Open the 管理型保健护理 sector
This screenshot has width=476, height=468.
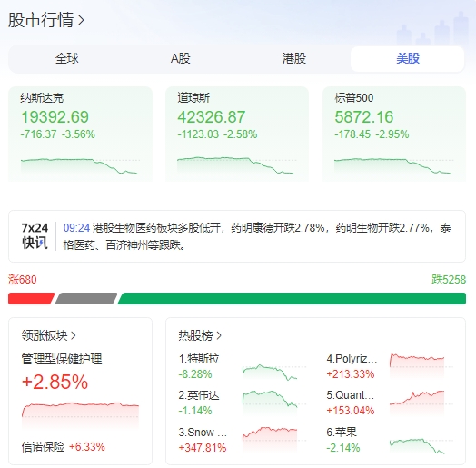tap(62, 359)
